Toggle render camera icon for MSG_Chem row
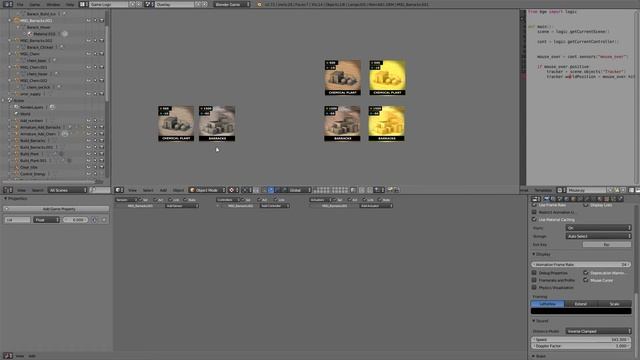This screenshot has height=360, width=640. pos(102,54)
